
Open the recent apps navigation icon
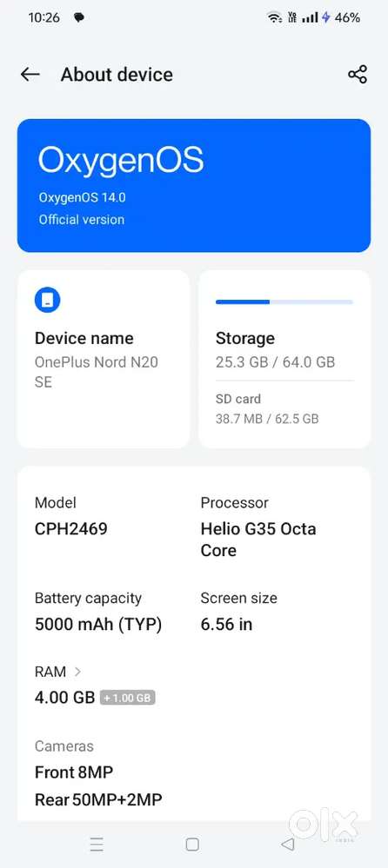point(97,845)
